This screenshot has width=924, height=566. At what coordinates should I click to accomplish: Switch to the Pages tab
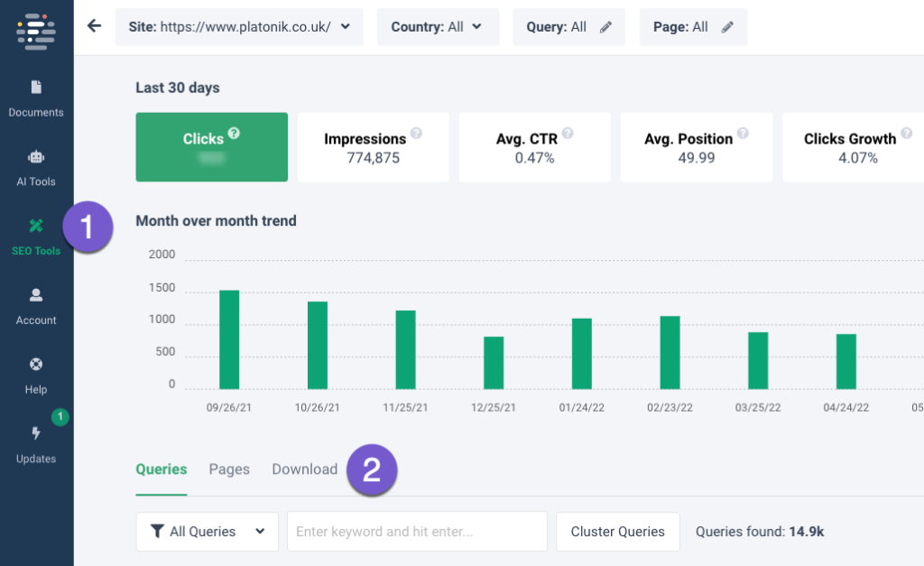pos(229,469)
